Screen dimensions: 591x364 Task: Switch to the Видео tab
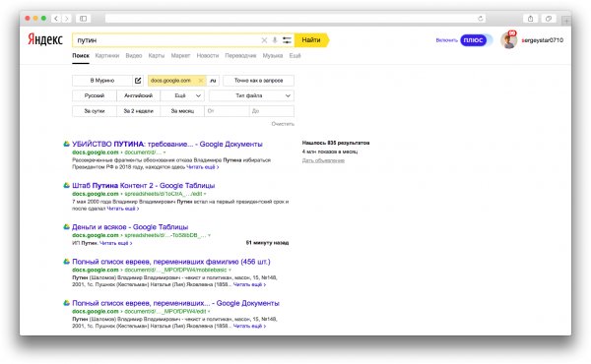[133, 56]
